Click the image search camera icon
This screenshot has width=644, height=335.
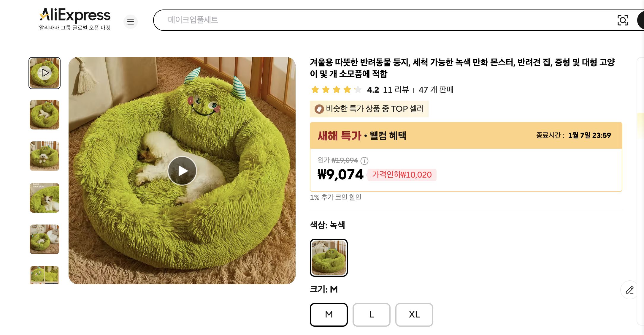tap(624, 20)
